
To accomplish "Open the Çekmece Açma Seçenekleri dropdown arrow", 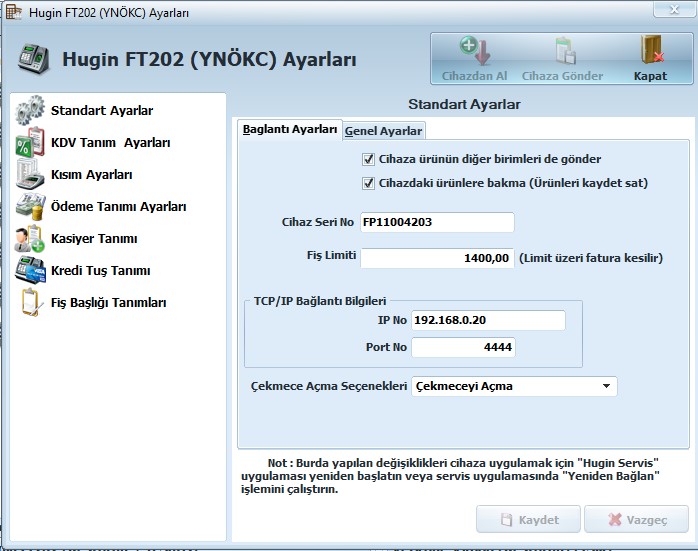I will pyautogui.click(x=606, y=386).
